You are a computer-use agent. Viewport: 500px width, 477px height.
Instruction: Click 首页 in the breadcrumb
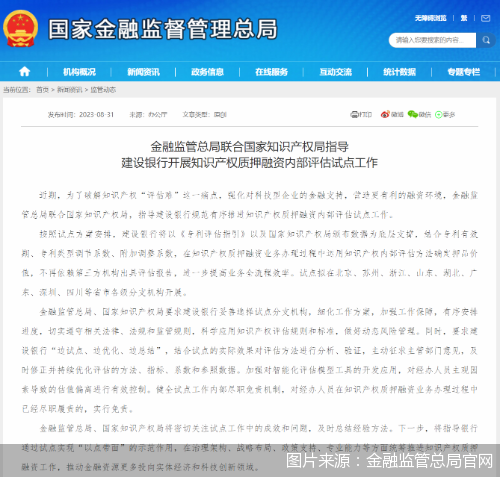tap(42, 90)
